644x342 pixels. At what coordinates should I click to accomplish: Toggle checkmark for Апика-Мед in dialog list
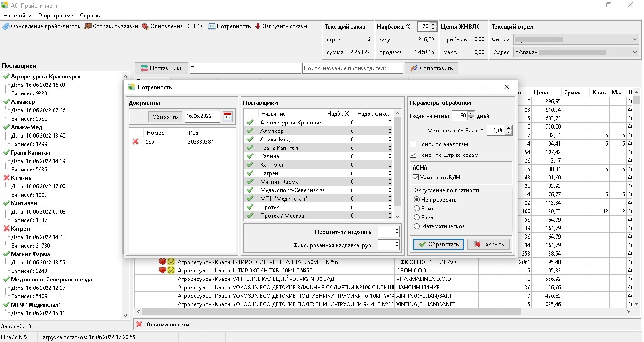pyautogui.click(x=250, y=140)
